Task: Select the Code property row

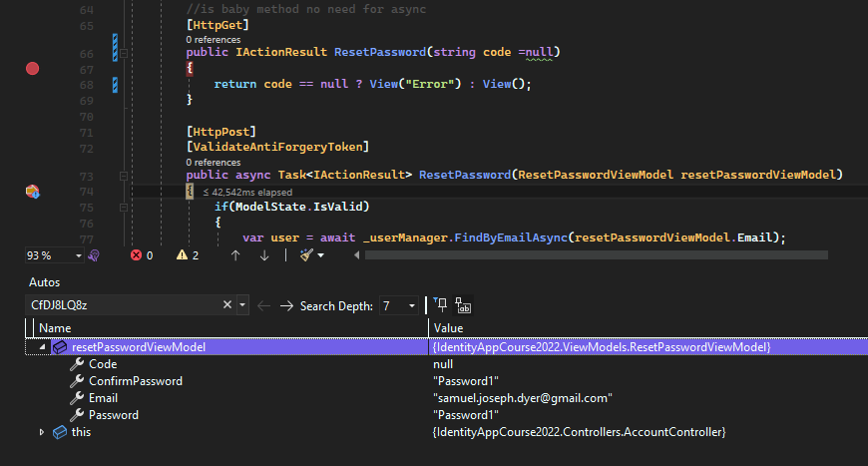Action: (447, 364)
